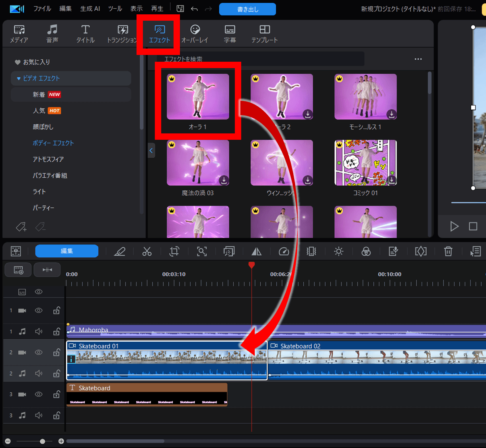Click the save project floppy icon
486x448 pixels.
pos(180,9)
